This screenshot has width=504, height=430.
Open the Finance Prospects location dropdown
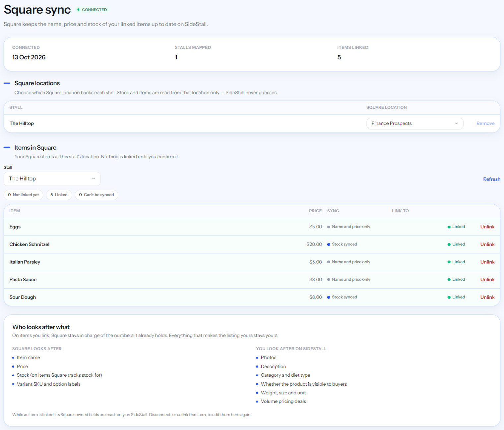415,124
